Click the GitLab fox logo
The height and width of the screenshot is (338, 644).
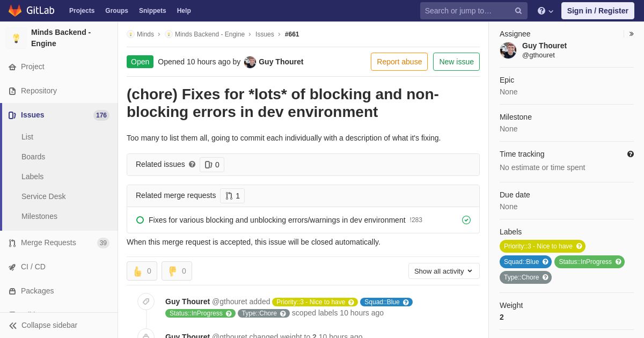(15, 11)
